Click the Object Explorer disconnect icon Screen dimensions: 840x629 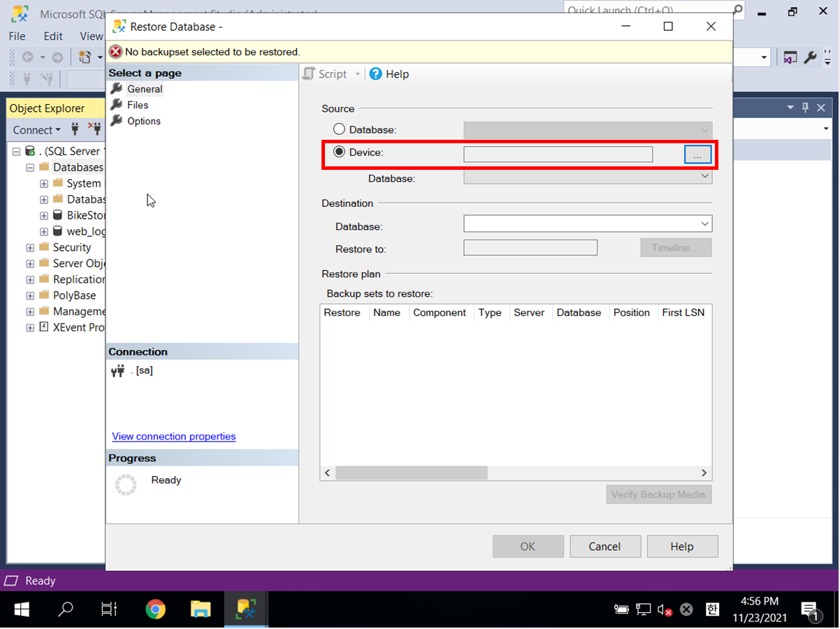pyautogui.click(x=94, y=129)
